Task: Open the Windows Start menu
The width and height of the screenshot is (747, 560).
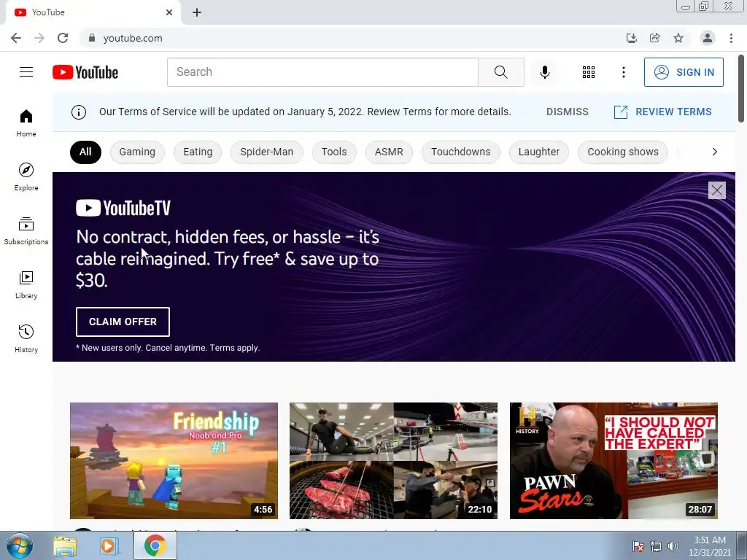Action: point(19,545)
